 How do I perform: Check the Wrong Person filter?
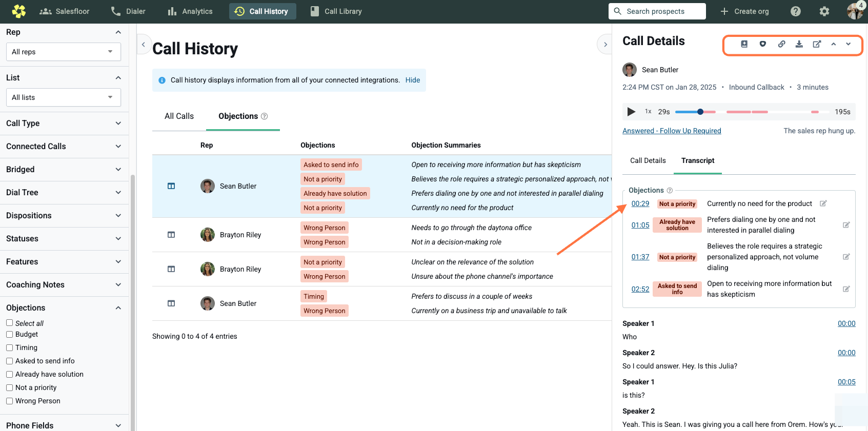(x=9, y=401)
